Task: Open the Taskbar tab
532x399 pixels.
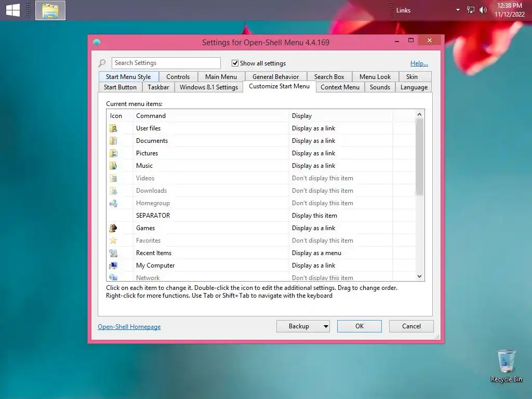Action: coord(158,87)
